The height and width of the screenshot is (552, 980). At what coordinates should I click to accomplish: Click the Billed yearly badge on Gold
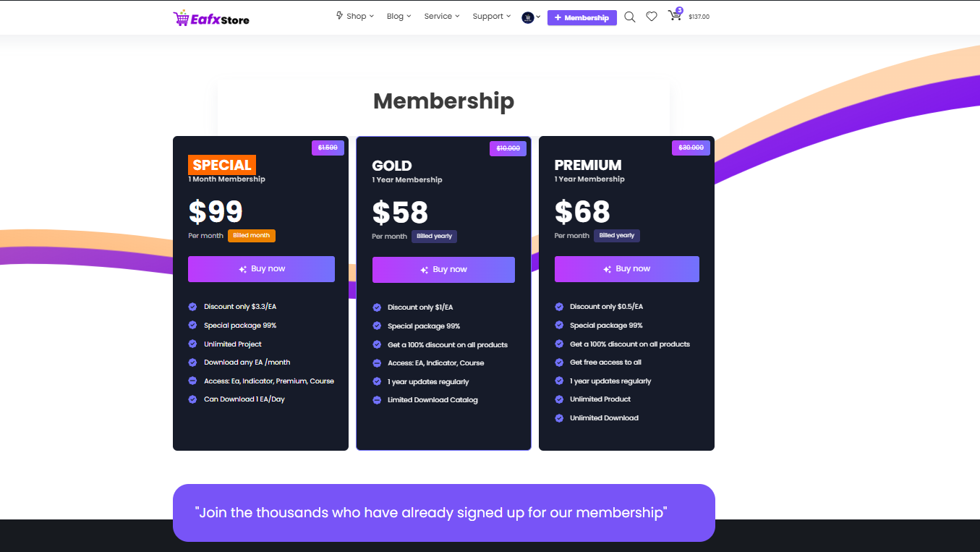pyautogui.click(x=434, y=237)
